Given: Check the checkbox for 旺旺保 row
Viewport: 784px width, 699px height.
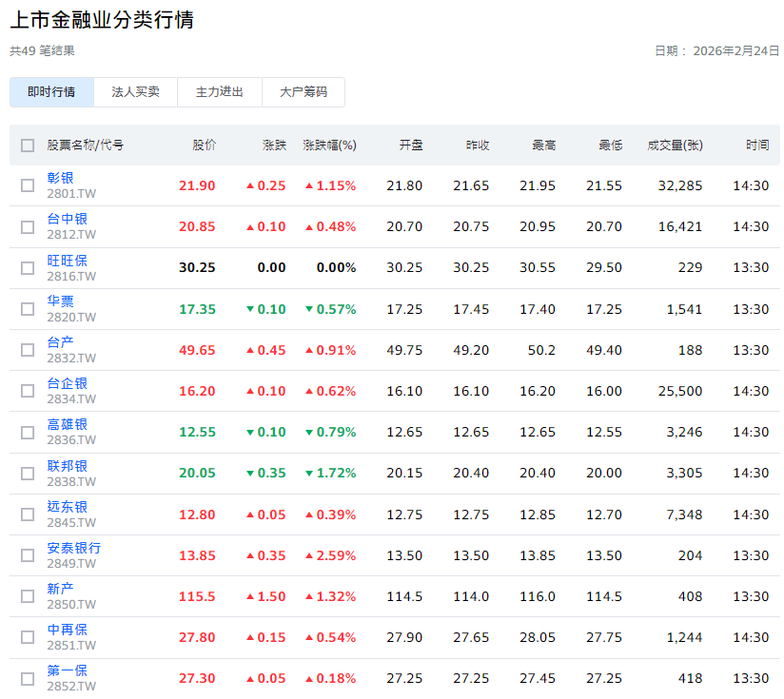Looking at the screenshot, I should point(28,267).
